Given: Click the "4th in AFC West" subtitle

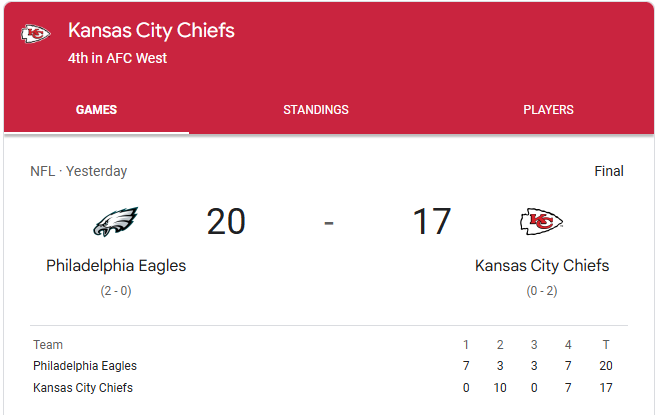Looking at the screenshot, I should [x=117, y=58].
